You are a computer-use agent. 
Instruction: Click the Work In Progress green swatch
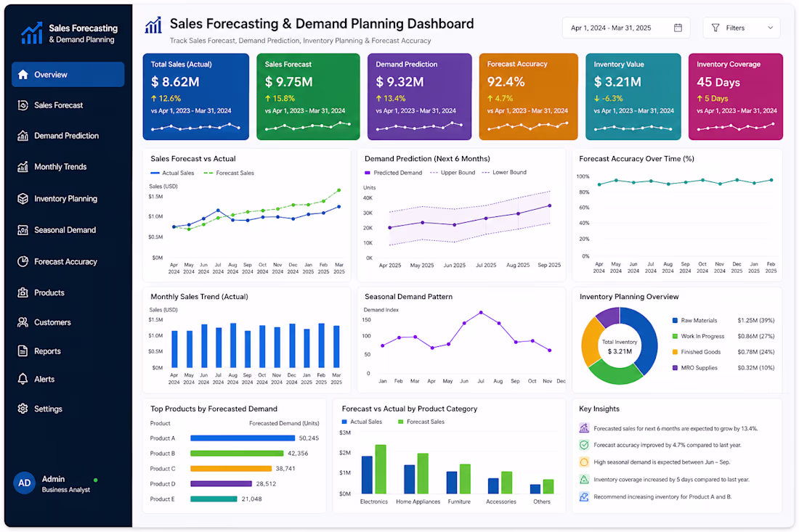(676, 337)
